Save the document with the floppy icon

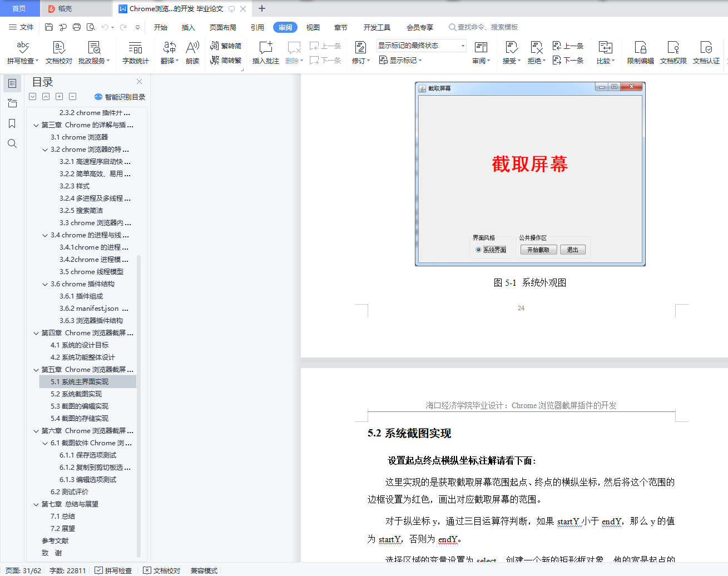[x=49, y=27]
